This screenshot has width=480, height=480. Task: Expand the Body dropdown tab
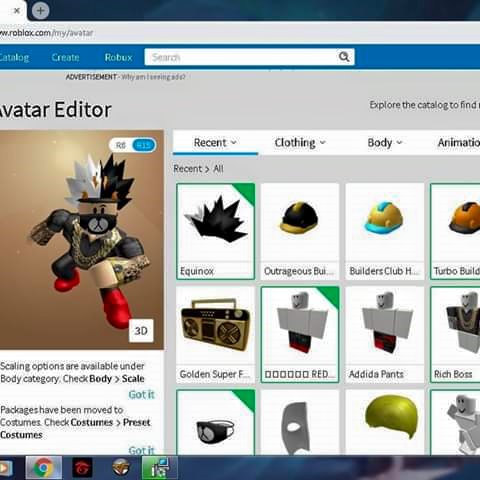385,143
